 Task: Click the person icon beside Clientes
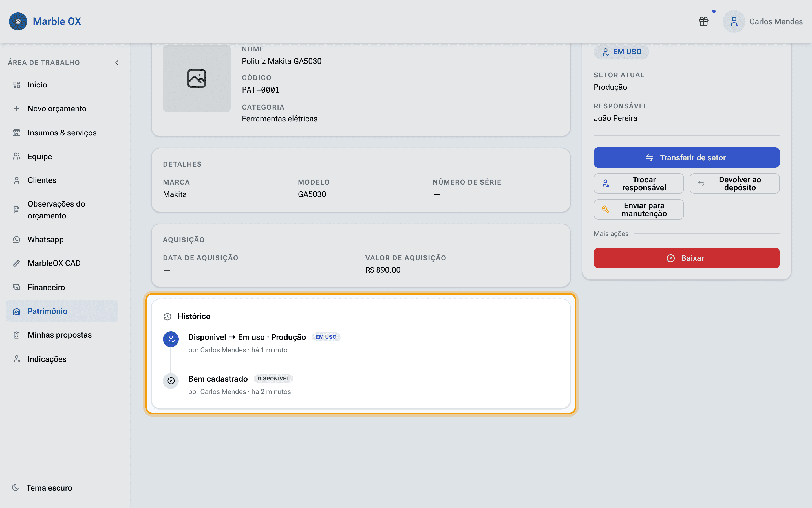coord(16,180)
